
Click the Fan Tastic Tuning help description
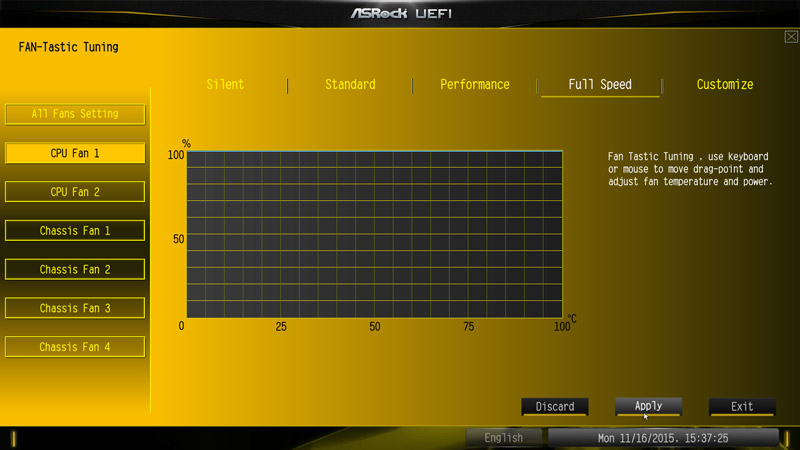click(x=690, y=169)
